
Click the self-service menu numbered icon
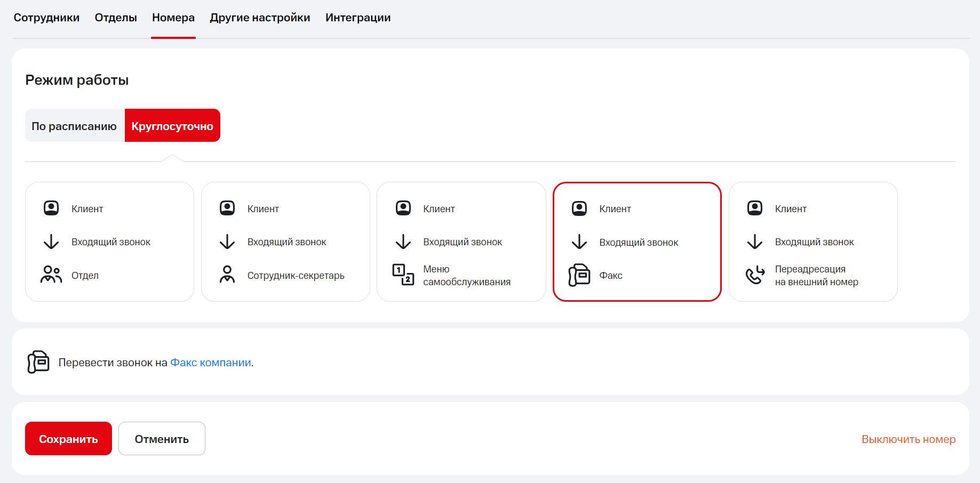[x=403, y=275]
